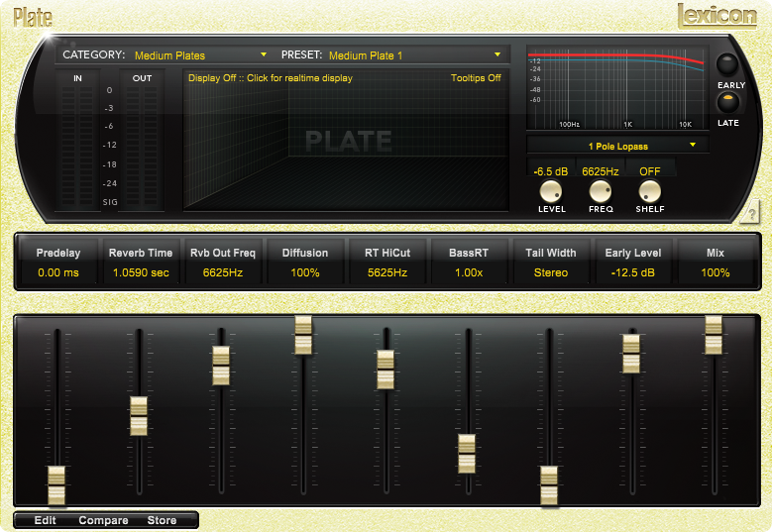Click the -12.5 dB Early Level value
This screenshot has height=532, width=772.
click(x=633, y=272)
